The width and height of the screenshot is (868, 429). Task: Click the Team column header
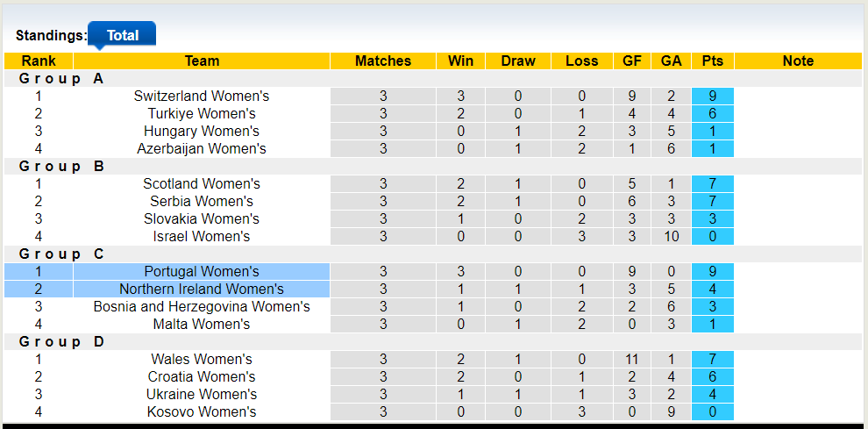point(202,61)
